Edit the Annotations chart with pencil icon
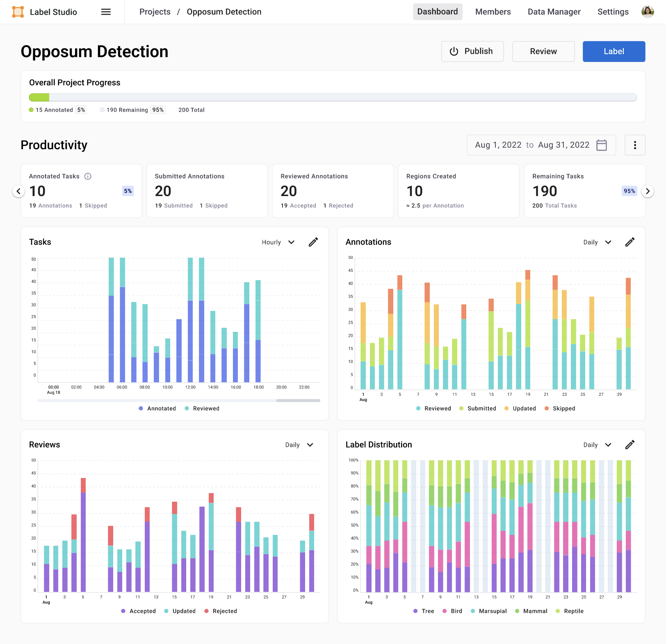The height and width of the screenshot is (644, 666). [x=630, y=242]
